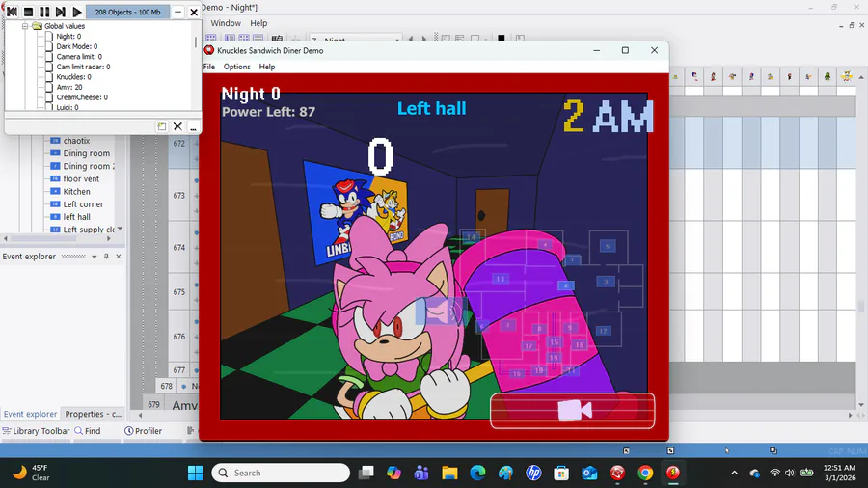
Task: Restart the application in the debugger toolbar
Action: [13, 12]
